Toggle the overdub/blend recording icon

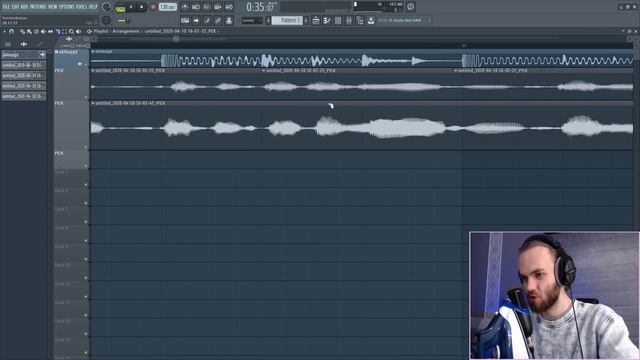[x=218, y=7]
